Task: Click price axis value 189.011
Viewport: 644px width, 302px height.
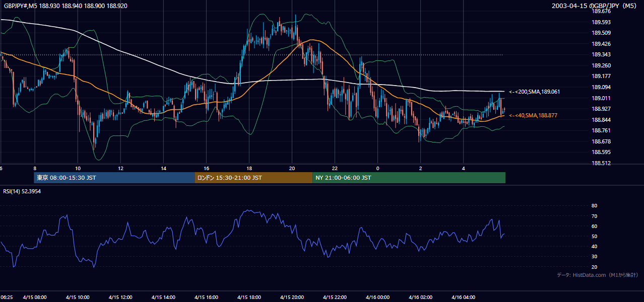Action: click(x=601, y=98)
